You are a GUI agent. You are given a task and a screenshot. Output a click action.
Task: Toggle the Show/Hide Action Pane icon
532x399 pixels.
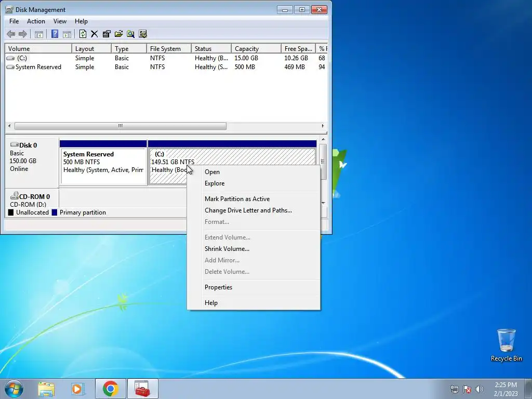pos(67,34)
